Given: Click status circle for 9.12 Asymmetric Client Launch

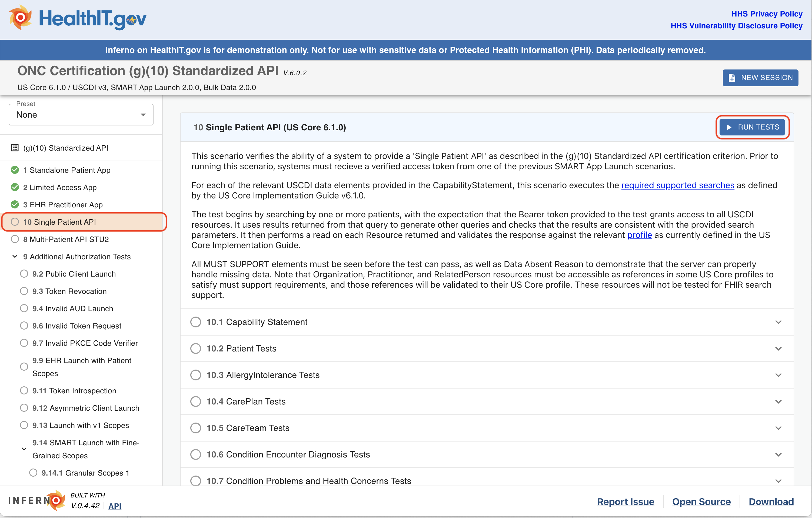Looking at the screenshot, I should click(x=24, y=408).
